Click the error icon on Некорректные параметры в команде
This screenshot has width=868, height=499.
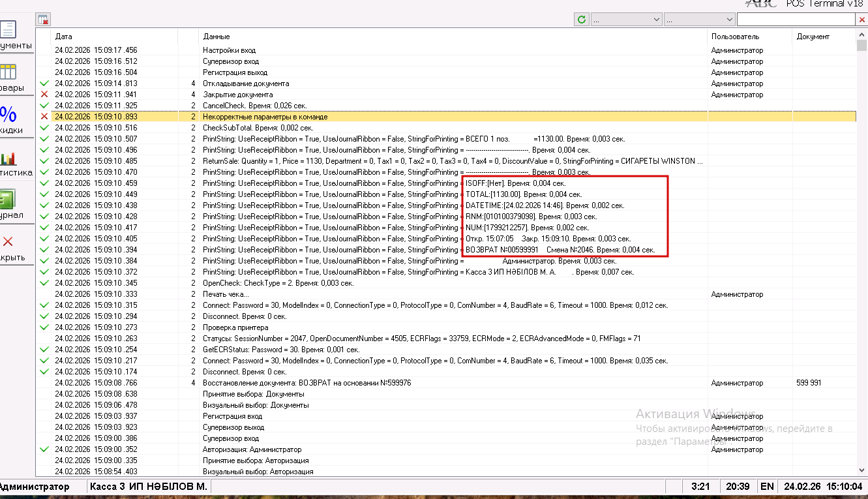[x=44, y=117]
